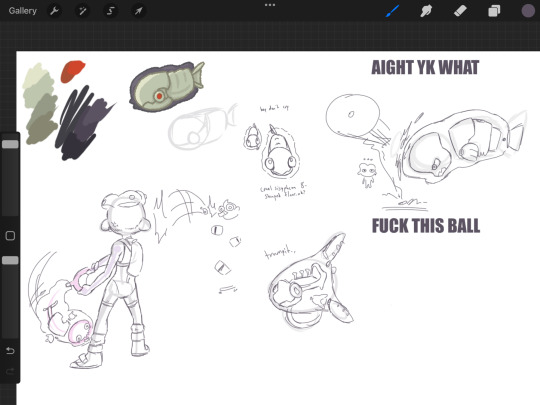Click the red paint swatch on canvas
540x405 pixels.
72,71
